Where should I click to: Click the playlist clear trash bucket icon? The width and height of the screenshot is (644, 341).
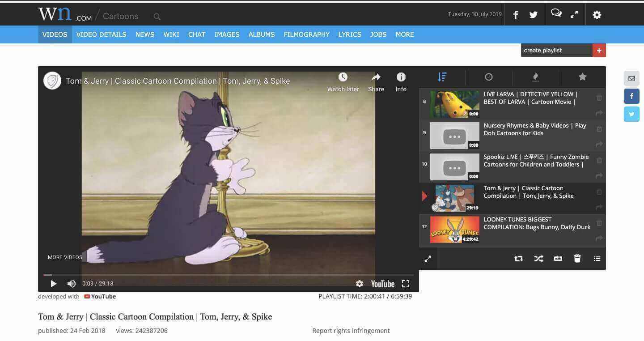click(577, 258)
